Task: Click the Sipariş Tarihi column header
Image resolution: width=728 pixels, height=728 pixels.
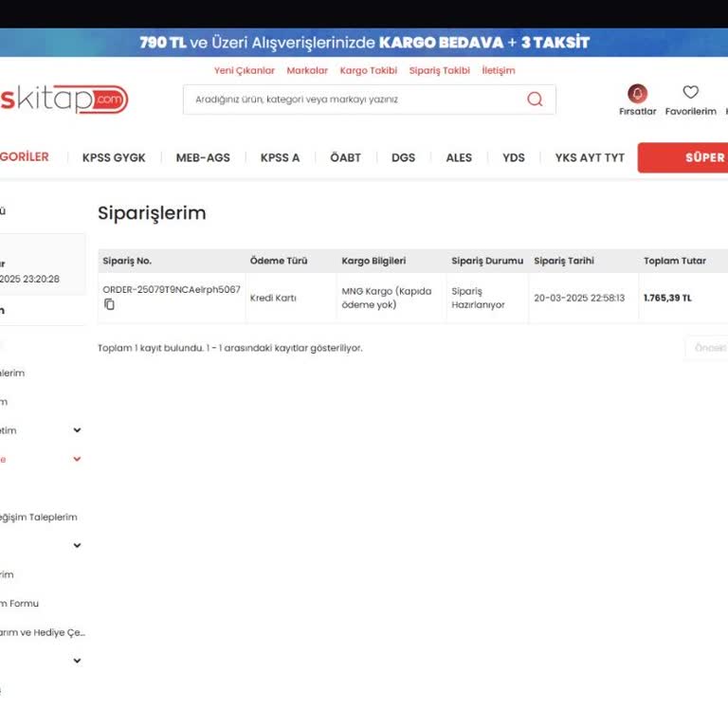Action: point(564,261)
